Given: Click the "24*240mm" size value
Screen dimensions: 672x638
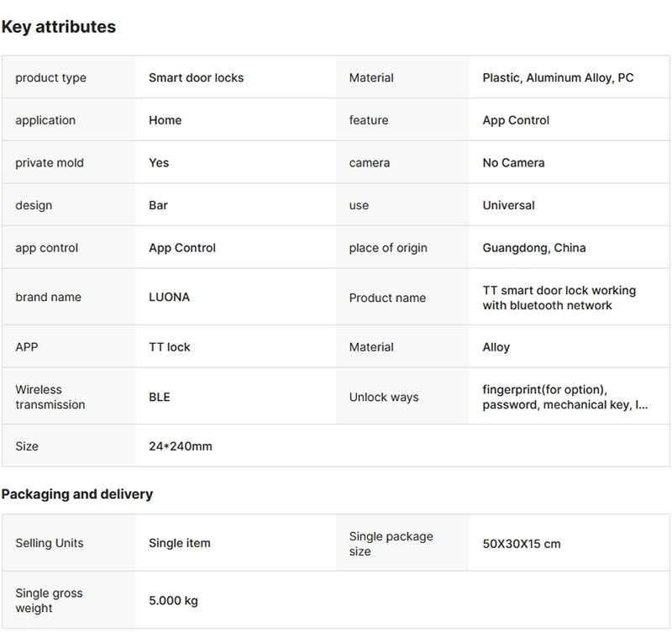Looking at the screenshot, I should (180, 446).
